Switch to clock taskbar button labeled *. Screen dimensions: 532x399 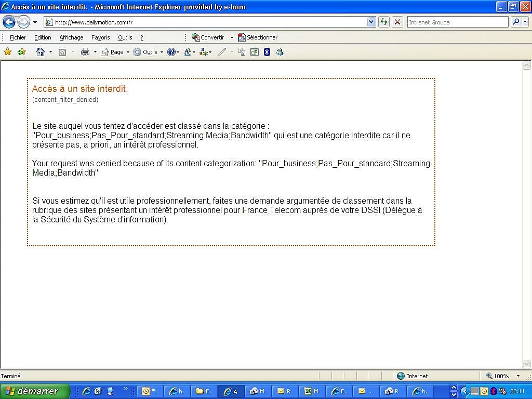pyautogui.click(x=150, y=391)
